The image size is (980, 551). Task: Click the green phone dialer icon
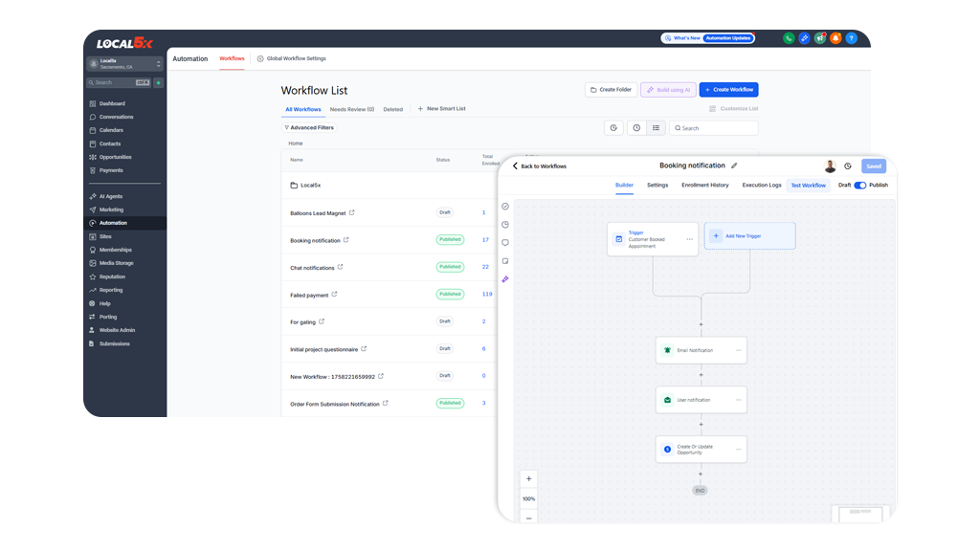coord(789,38)
